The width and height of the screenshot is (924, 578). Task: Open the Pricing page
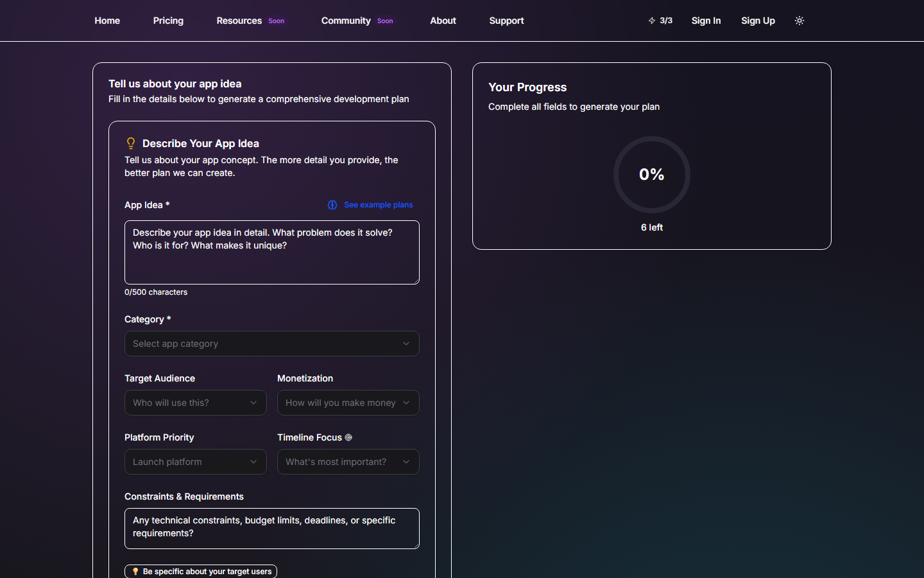click(168, 21)
